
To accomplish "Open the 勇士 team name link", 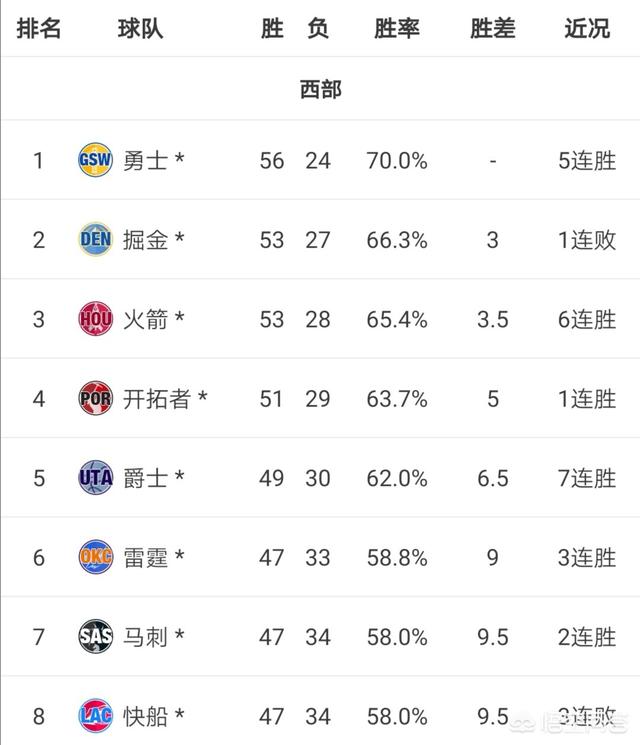I will [145, 161].
